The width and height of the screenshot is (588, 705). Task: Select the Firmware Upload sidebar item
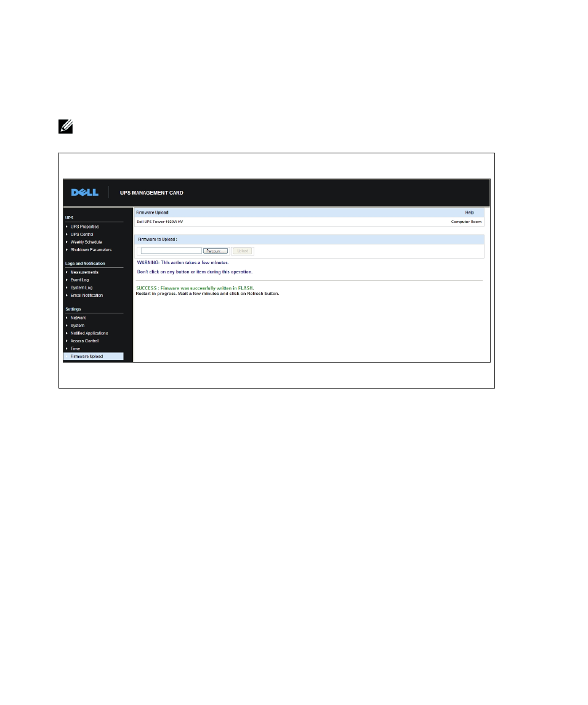click(94, 356)
